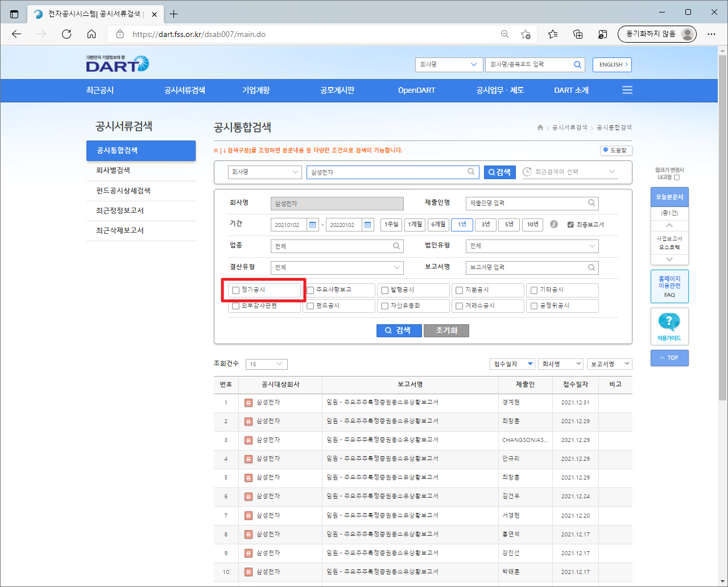
Task: Click the 초기화 reset button
Action: coord(446,330)
